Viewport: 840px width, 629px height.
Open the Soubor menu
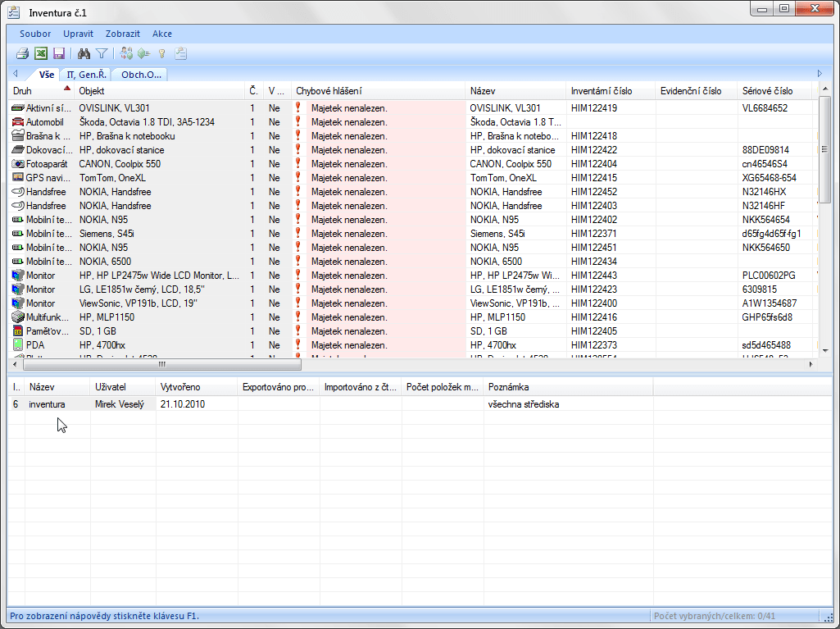(x=35, y=34)
